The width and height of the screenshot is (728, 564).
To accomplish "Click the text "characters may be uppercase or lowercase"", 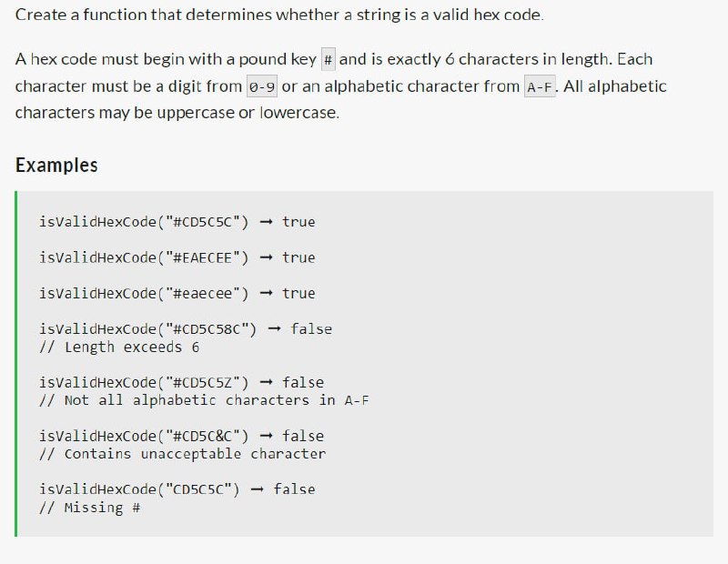I will [177, 113].
